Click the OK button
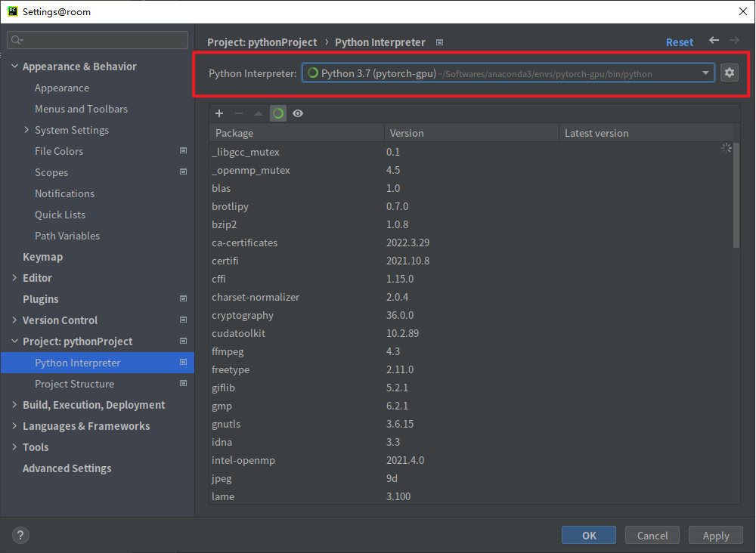This screenshot has height=553, width=756. (589, 535)
